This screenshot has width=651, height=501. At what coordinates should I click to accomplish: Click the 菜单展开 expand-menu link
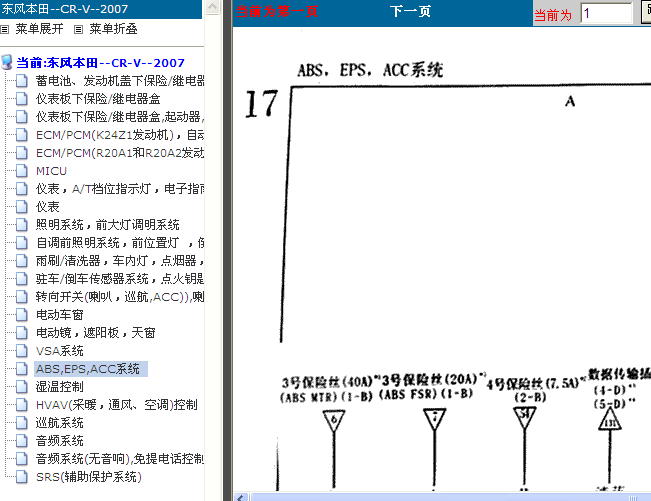point(39,29)
